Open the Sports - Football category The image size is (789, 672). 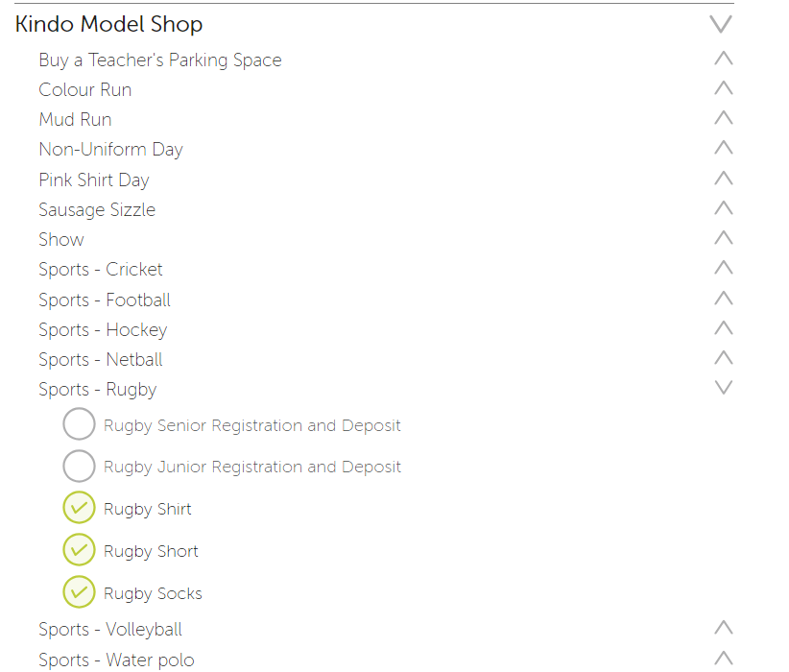105,300
